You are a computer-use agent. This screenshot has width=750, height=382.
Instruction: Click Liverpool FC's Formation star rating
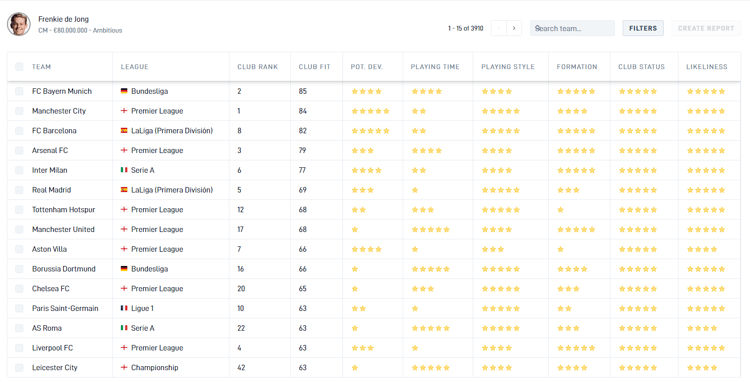pyautogui.click(x=576, y=348)
